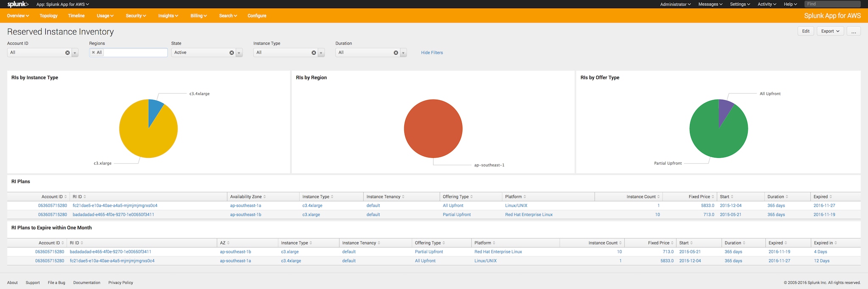Open the Duration dropdown arrow
Image resolution: width=868 pixels, height=289 pixels.
point(403,53)
